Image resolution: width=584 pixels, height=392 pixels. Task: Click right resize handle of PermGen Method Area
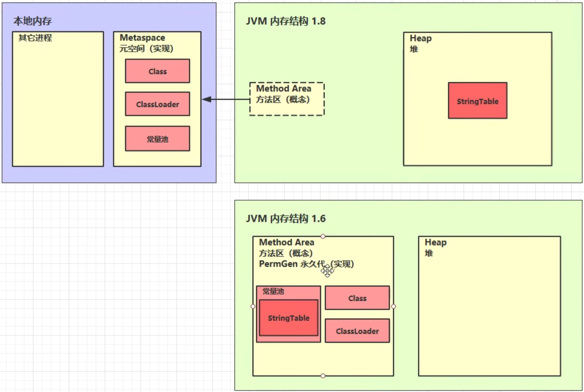(393, 306)
